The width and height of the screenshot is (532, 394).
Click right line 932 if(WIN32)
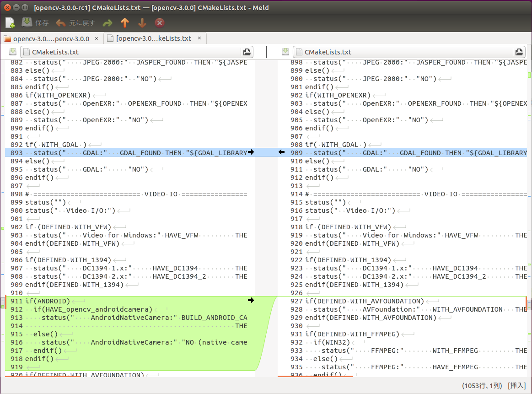(332, 342)
